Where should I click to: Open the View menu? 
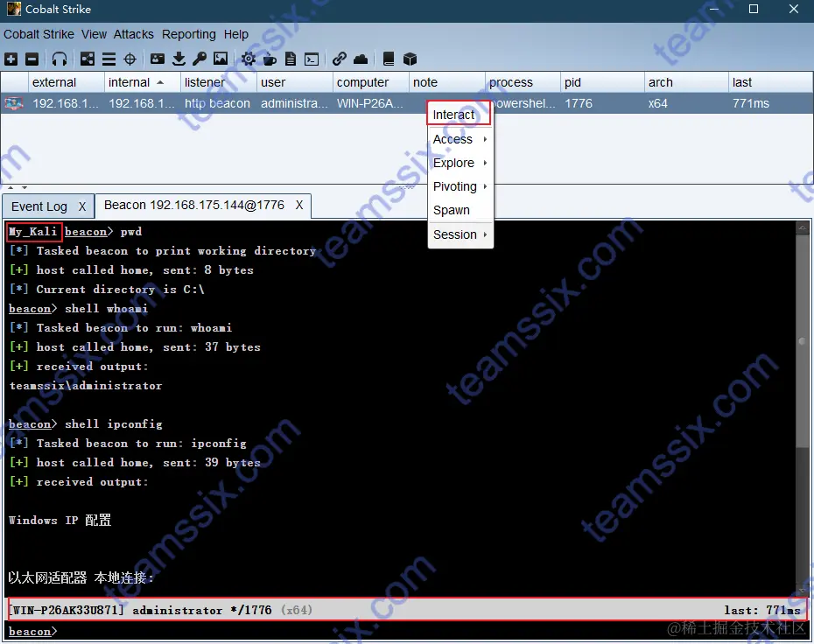(x=94, y=34)
